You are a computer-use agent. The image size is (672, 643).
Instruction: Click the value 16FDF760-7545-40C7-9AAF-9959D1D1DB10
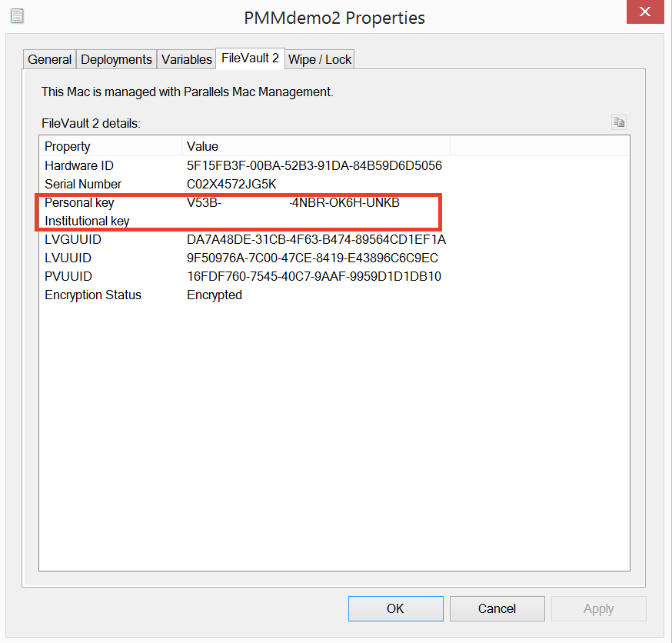pos(314,276)
